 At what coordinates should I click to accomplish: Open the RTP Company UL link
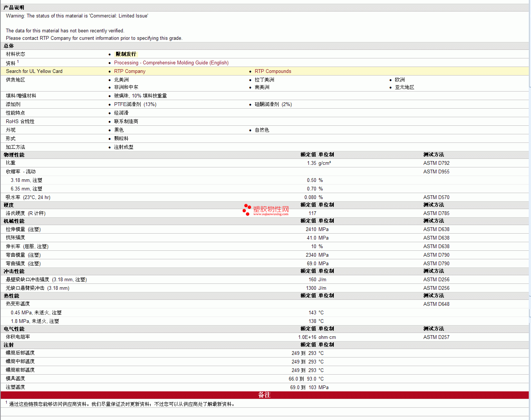click(x=129, y=71)
